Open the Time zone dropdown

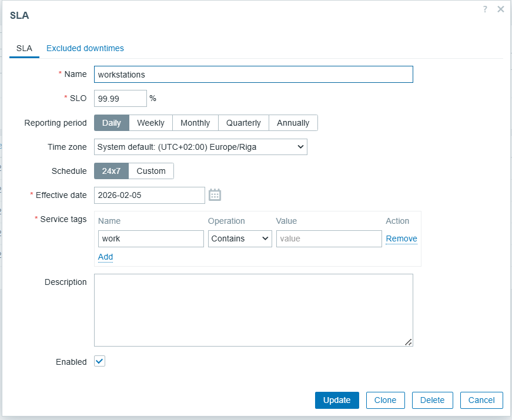(x=200, y=147)
